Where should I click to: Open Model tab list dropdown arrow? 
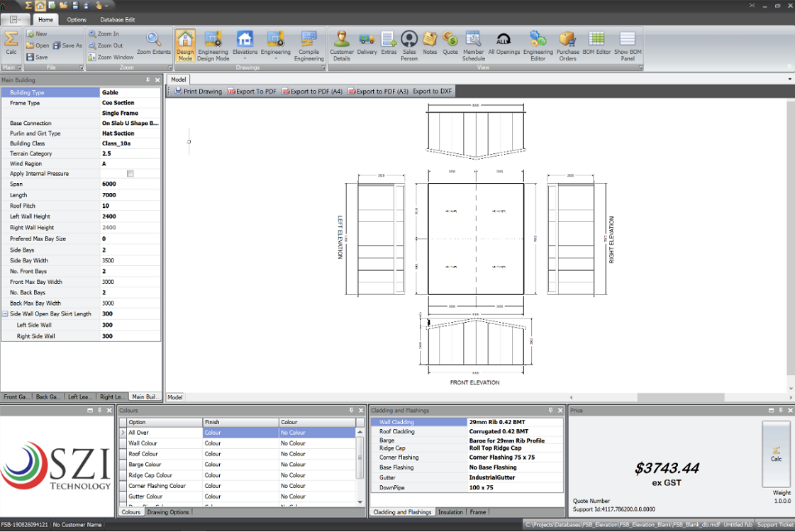pyautogui.click(x=789, y=79)
